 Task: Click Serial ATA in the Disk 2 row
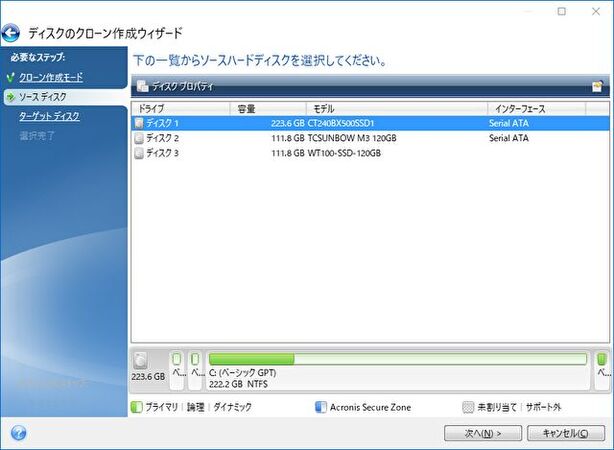[x=509, y=138]
